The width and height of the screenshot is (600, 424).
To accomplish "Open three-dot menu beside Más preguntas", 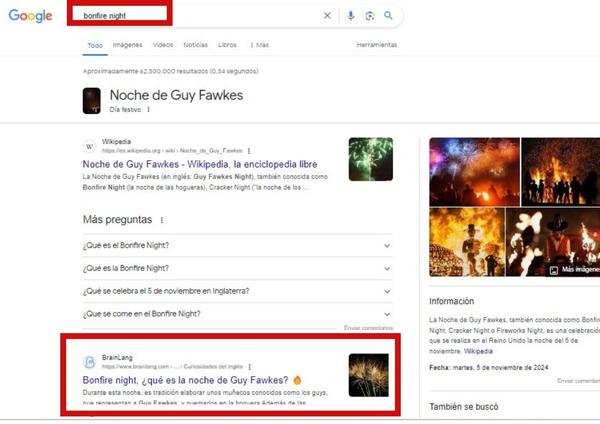I will tap(162, 220).
